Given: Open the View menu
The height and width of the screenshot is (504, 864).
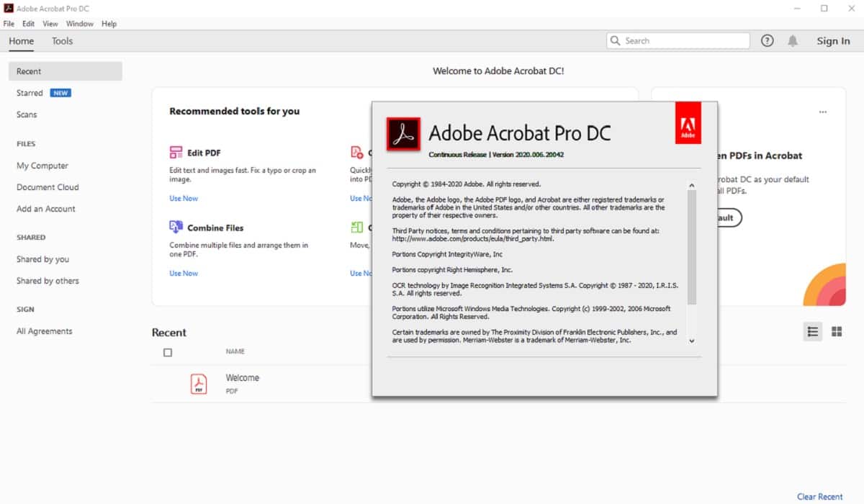Looking at the screenshot, I should [x=50, y=24].
